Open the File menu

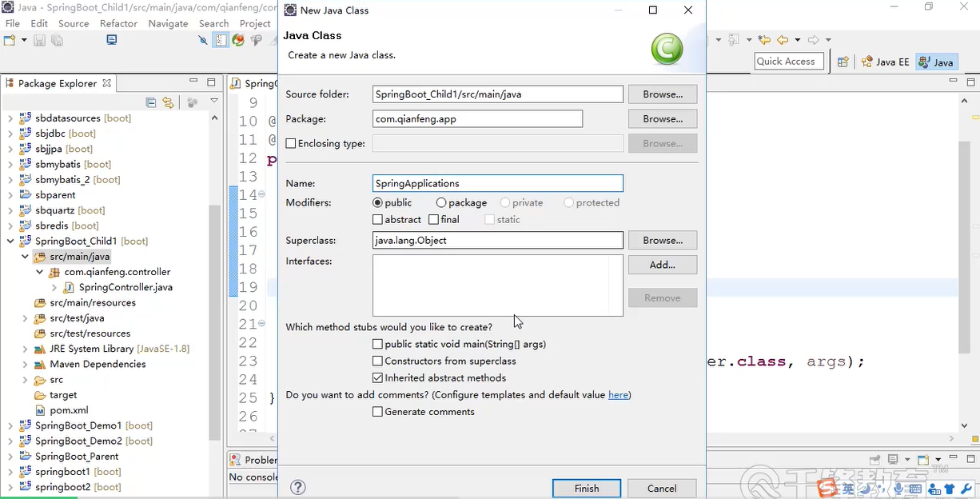[x=13, y=23]
